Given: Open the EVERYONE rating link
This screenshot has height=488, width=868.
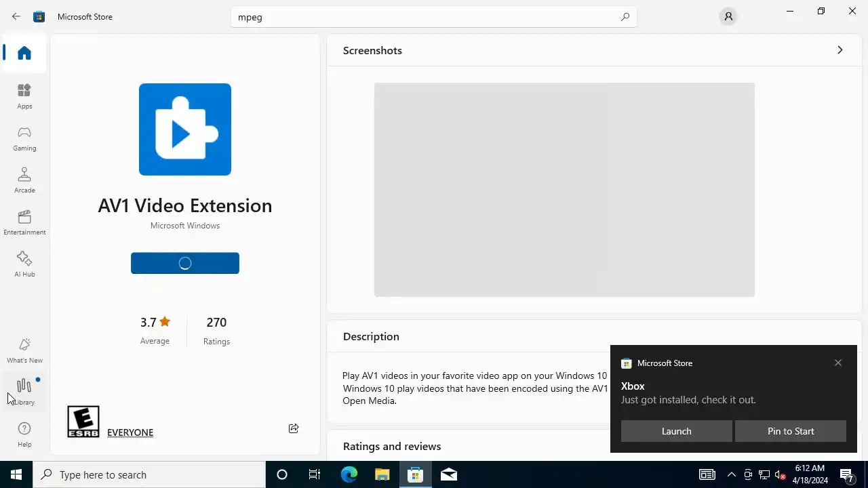Looking at the screenshot, I should (130, 432).
